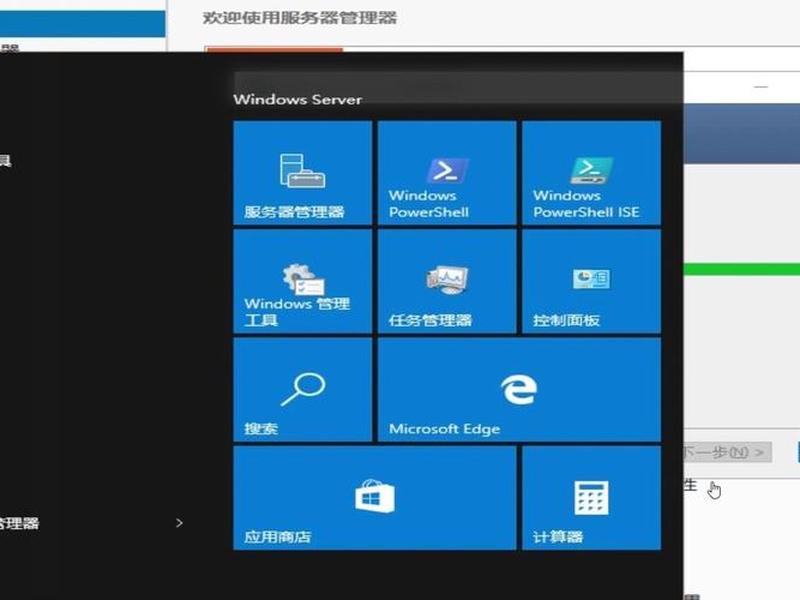
Task: Open the Windows 管理工具 tile
Action: 303,281
